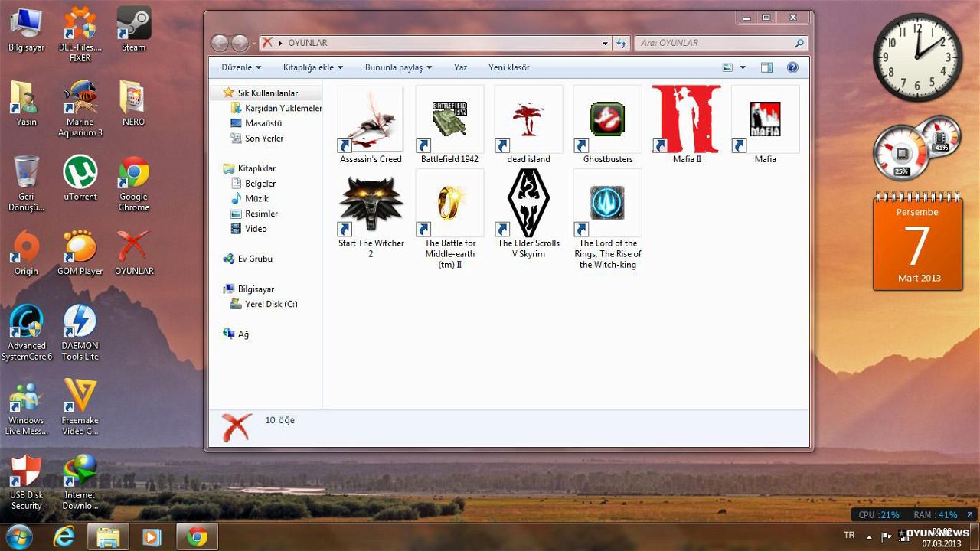Select the Geri Dönüşüm recycle bin
980x551 pixels.
click(x=26, y=184)
